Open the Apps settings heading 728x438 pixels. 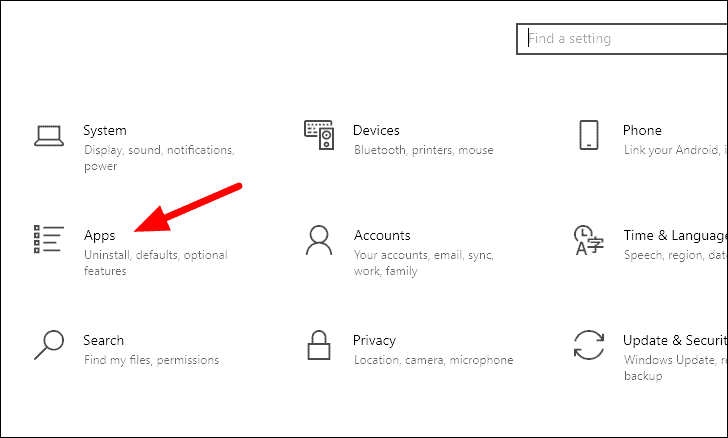(x=99, y=236)
